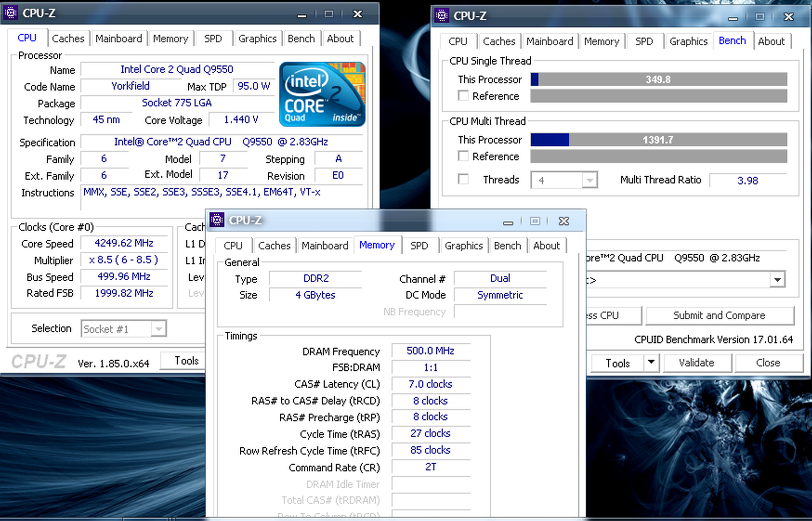Open Graphics tab in left window
This screenshot has width=812, height=521.
coord(258,39)
